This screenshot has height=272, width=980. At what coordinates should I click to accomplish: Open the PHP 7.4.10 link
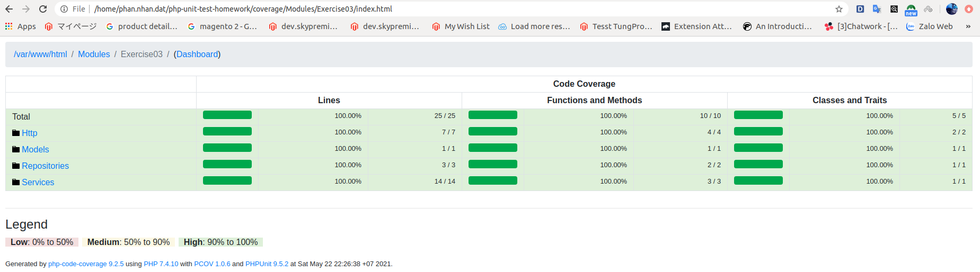click(161, 264)
